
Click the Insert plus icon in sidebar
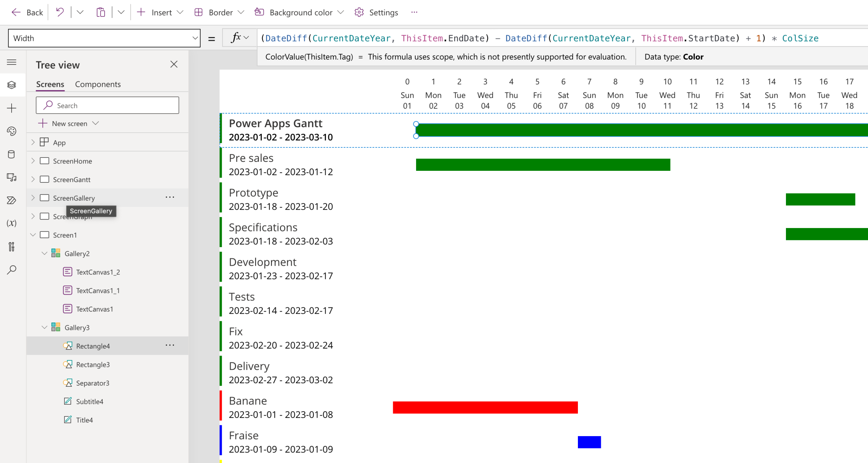pyautogui.click(x=12, y=108)
